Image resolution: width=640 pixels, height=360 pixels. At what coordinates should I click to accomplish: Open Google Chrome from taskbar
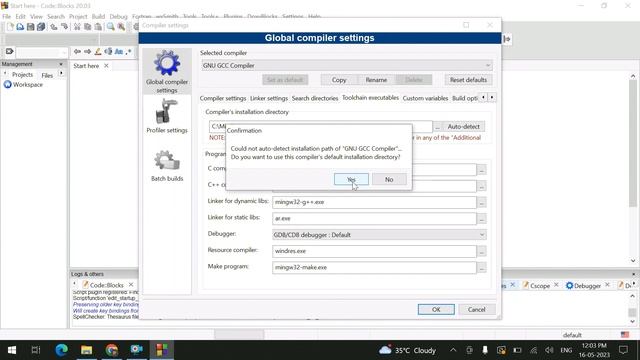coord(111,350)
